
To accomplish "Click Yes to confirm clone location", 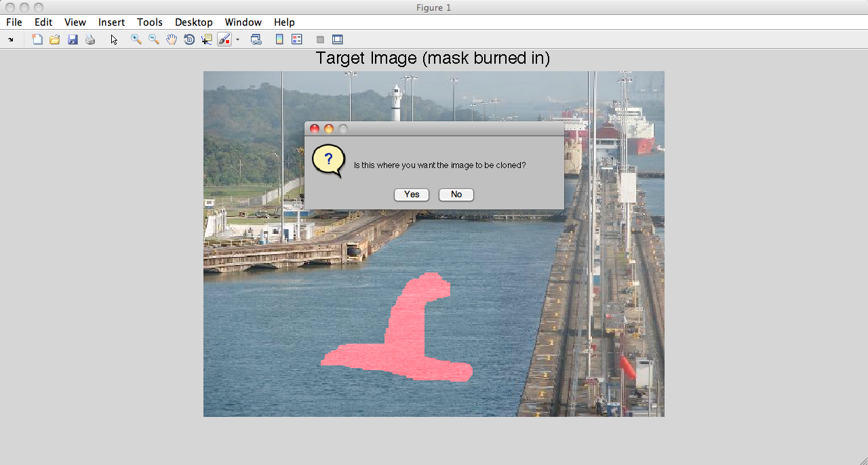I will (x=412, y=195).
